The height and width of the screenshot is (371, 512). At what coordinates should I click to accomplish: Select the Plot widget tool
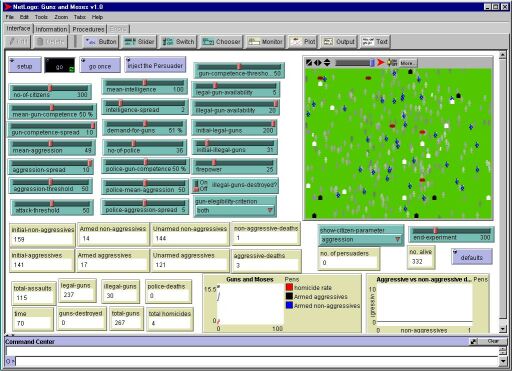click(303, 42)
